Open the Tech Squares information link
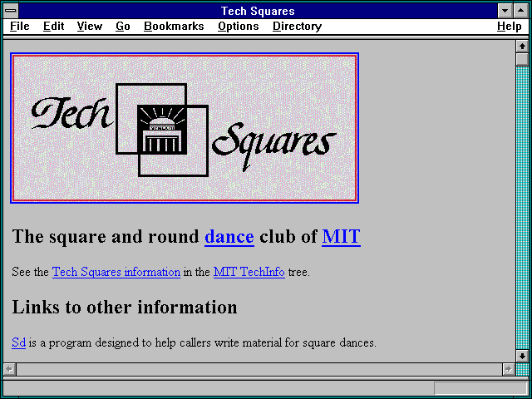 [x=116, y=272]
